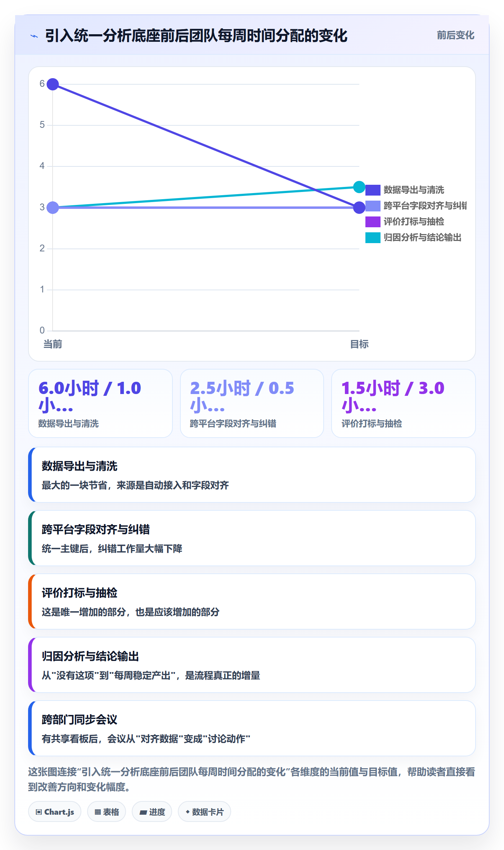Click "统一主键后，纠错工作量大幅下降" text
The image size is (504, 850).
[x=112, y=549]
